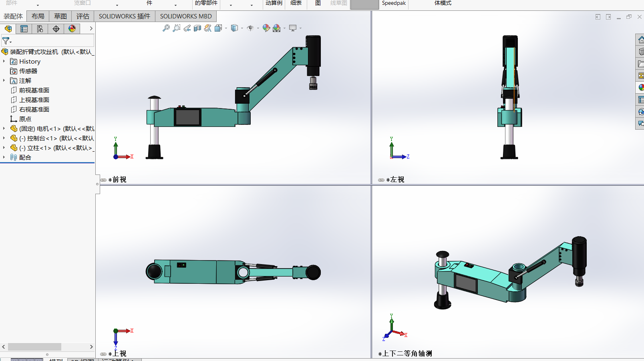Screen dimensions: 644x361
Task: Click the link-views icon beside *左视 label
Action: click(381, 180)
